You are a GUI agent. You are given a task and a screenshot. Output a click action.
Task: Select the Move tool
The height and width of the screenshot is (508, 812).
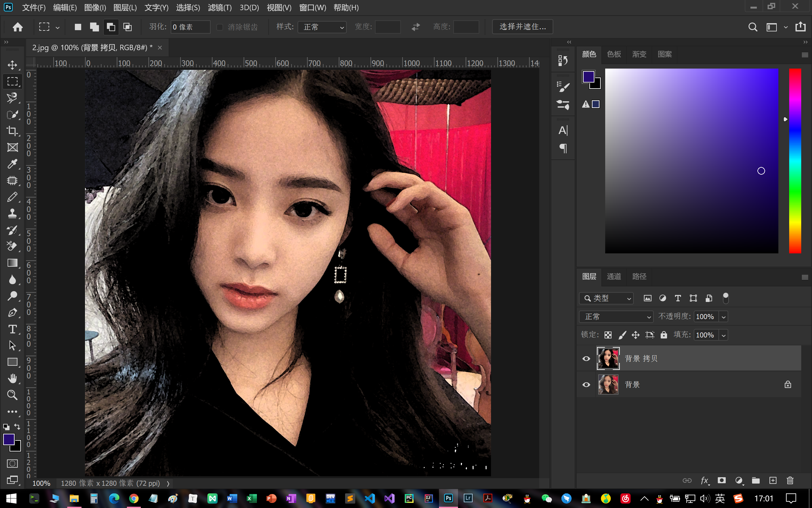point(12,65)
